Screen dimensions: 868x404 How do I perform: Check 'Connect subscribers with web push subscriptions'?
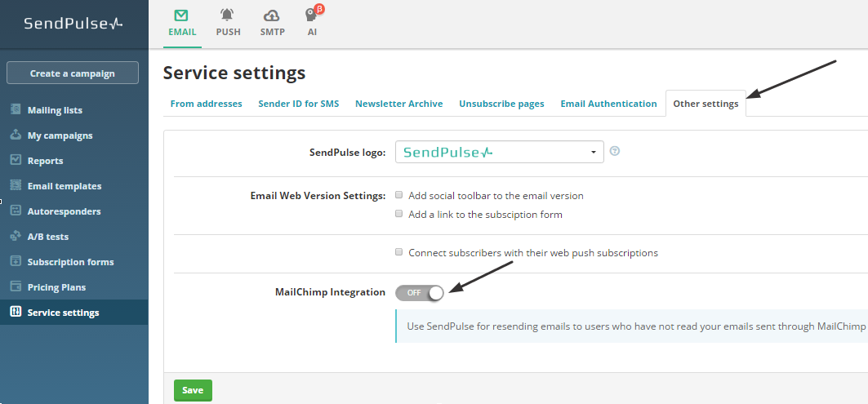(x=399, y=252)
